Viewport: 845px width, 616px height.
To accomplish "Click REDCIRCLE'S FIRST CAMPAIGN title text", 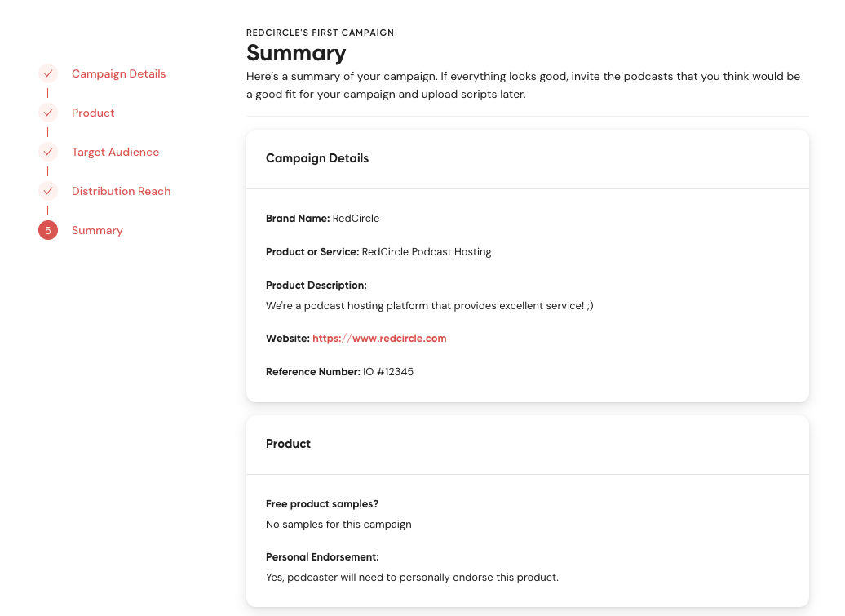I will pyautogui.click(x=320, y=33).
